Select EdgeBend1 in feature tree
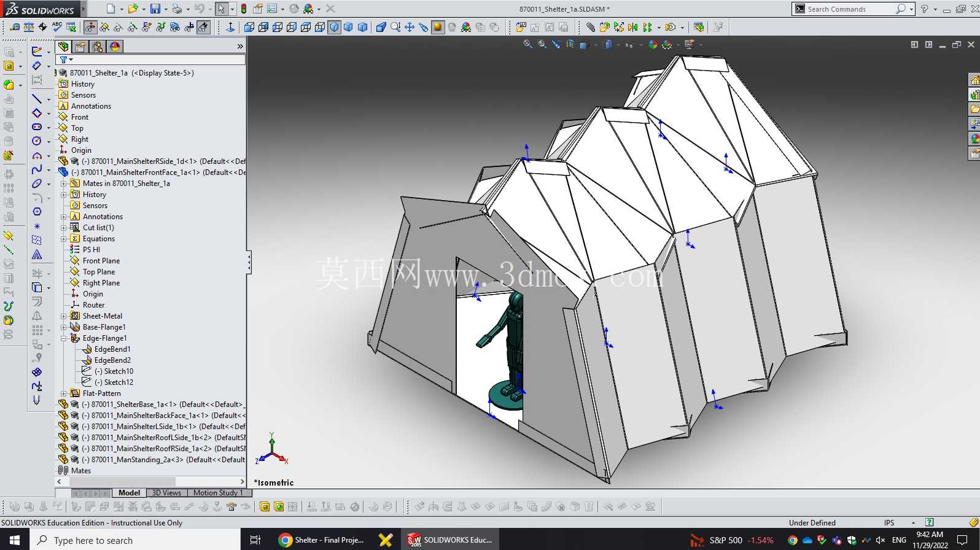 (112, 349)
